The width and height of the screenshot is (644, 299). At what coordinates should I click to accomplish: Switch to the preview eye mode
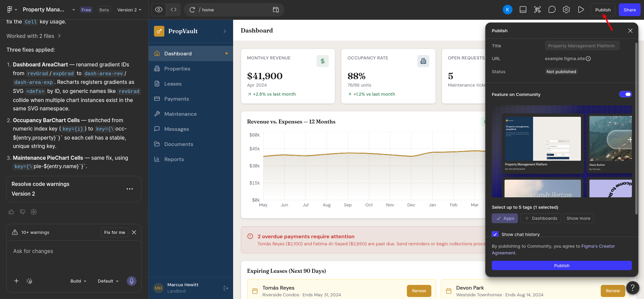159,10
